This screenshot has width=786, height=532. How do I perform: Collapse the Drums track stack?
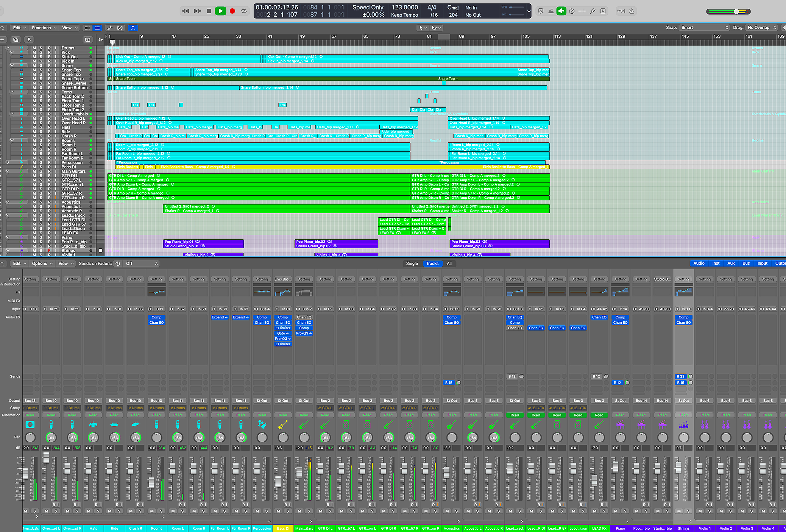tap(8, 48)
